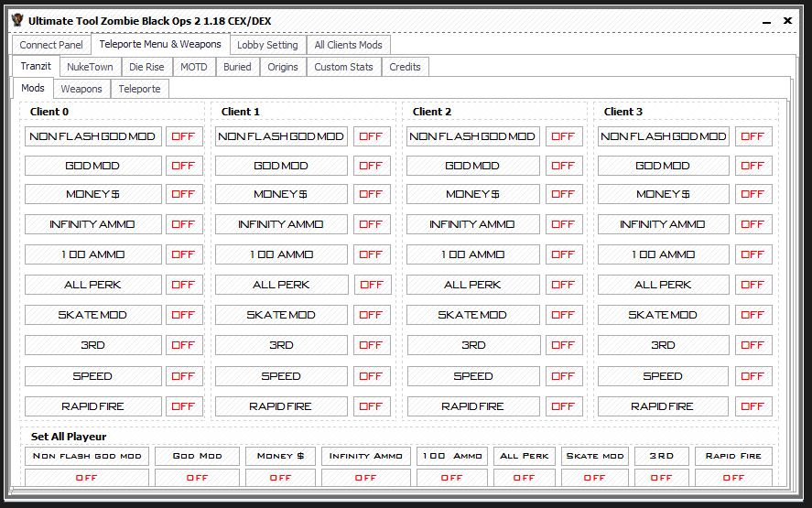Switch to Weapons sub-tab

point(81,89)
